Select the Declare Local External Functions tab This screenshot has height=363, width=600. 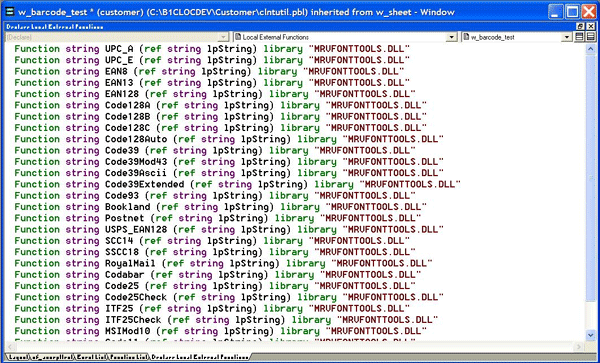(199, 357)
